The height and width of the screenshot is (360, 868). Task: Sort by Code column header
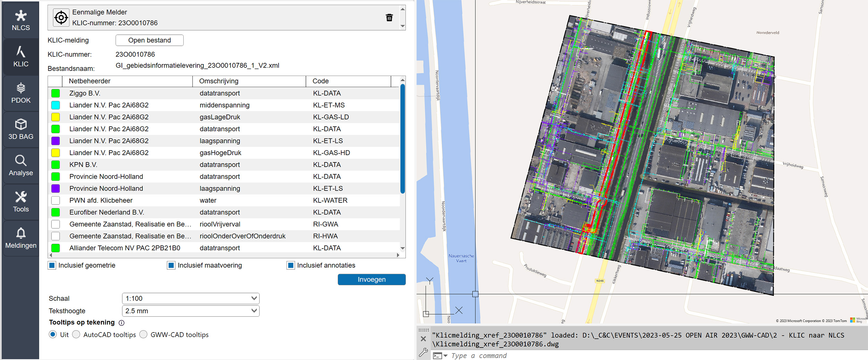[x=348, y=81]
